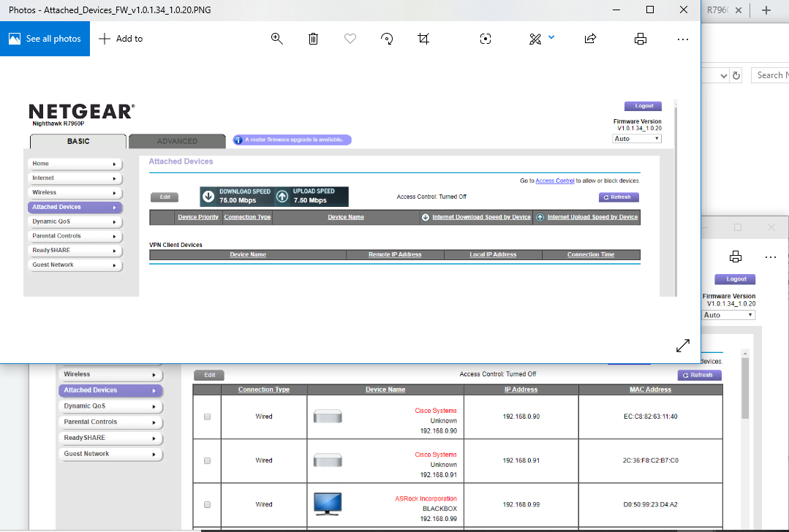The height and width of the screenshot is (532, 789).
Task: Click the delete trash can icon
Action: (313, 39)
